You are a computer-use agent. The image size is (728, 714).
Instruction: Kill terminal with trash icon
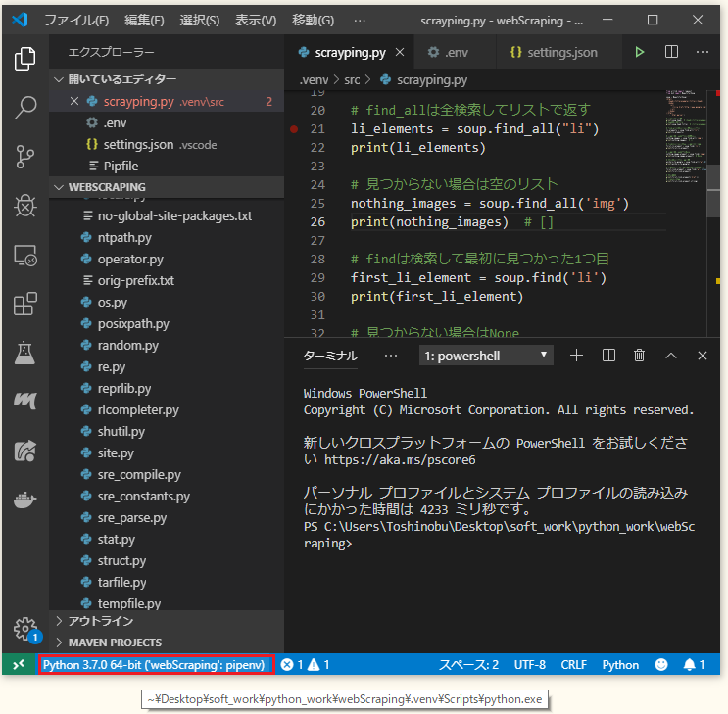(639, 356)
